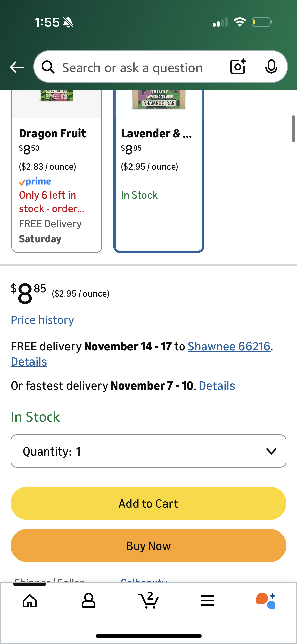The width and height of the screenshot is (297, 644).
Task: Select Lavender & Geranium scent option
Action: point(158,176)
